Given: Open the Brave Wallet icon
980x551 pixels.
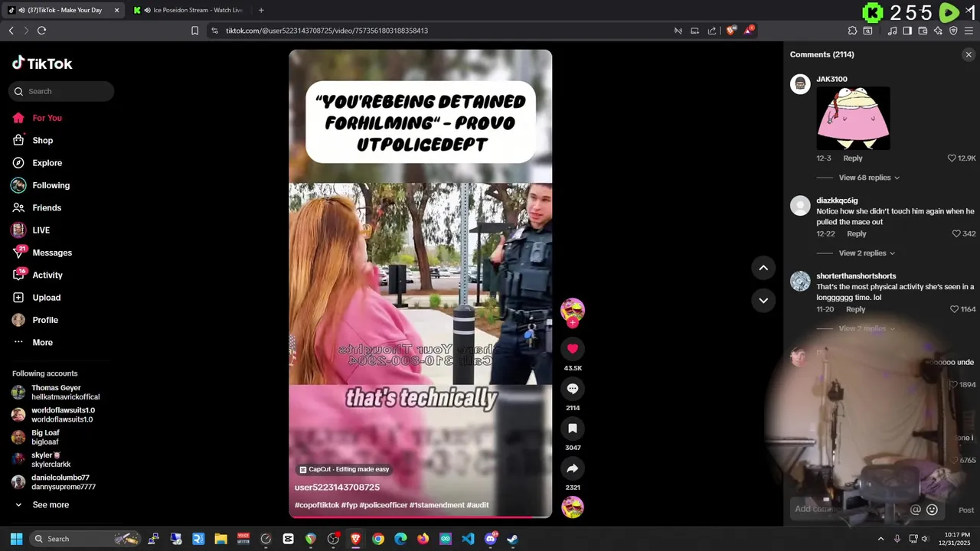Looking at the screenshot, I should (923, 31).
